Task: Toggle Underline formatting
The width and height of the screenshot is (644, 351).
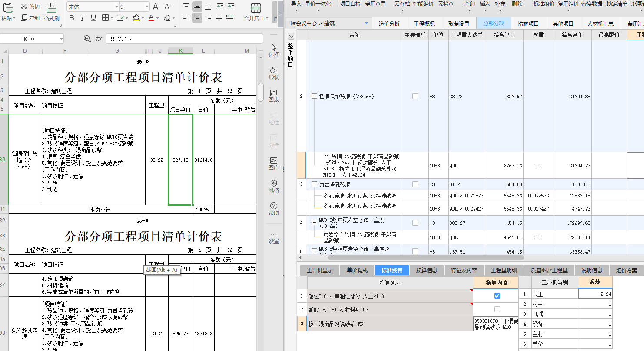Action: coord(93,18)
